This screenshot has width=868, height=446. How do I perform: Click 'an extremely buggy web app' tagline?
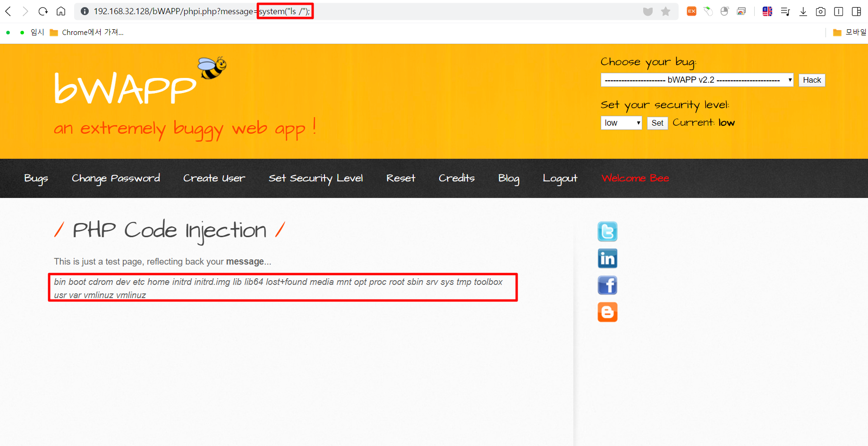tap(185, 129)
